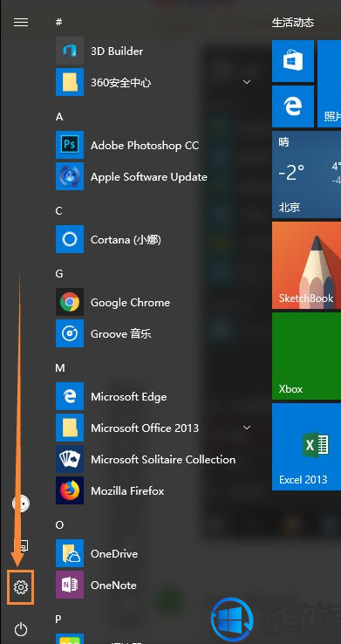Viewport: 341px width, 644px height.
Task: Select the Adobe Photoshop CC label
Action: tap(145, 146)
